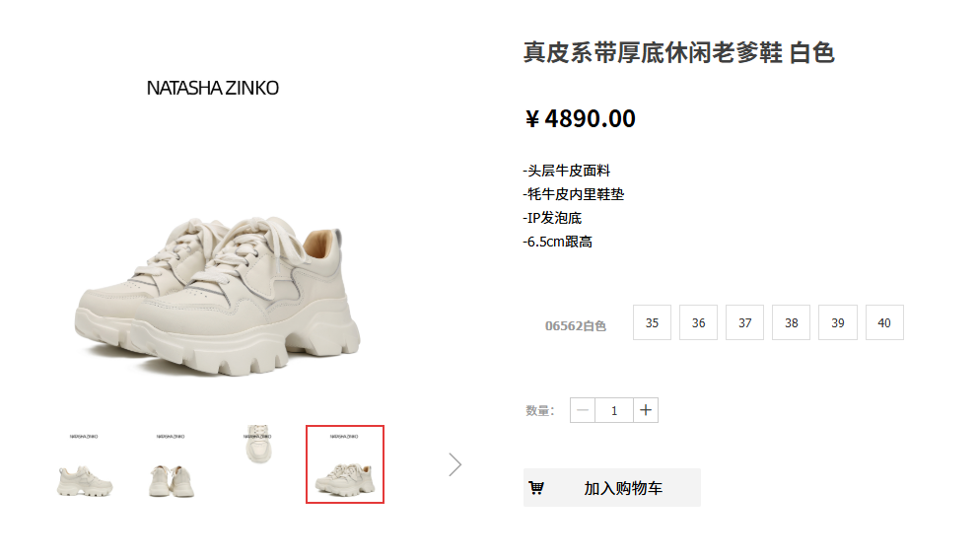Select color 06562白色 label

click(575, 325)
